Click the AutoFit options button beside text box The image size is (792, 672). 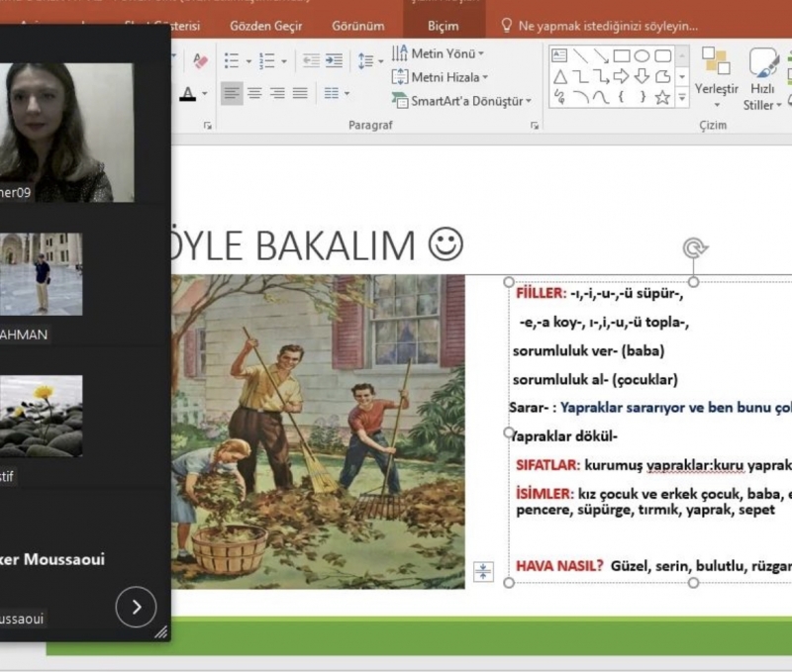pyautogui.click(x=483, y=571)
